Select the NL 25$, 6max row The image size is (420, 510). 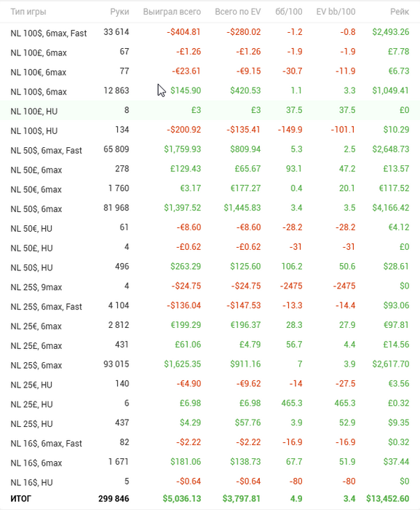(x=210, y=364)
